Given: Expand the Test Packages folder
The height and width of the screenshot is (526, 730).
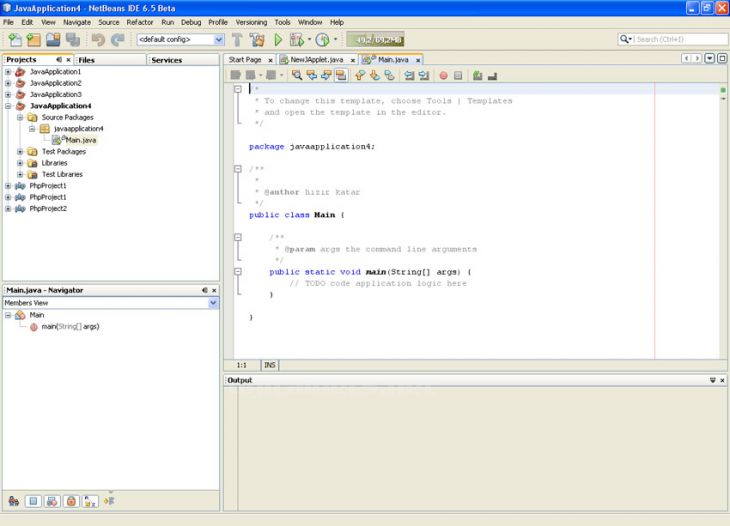Looking at the screenshot, I should 20,151.
